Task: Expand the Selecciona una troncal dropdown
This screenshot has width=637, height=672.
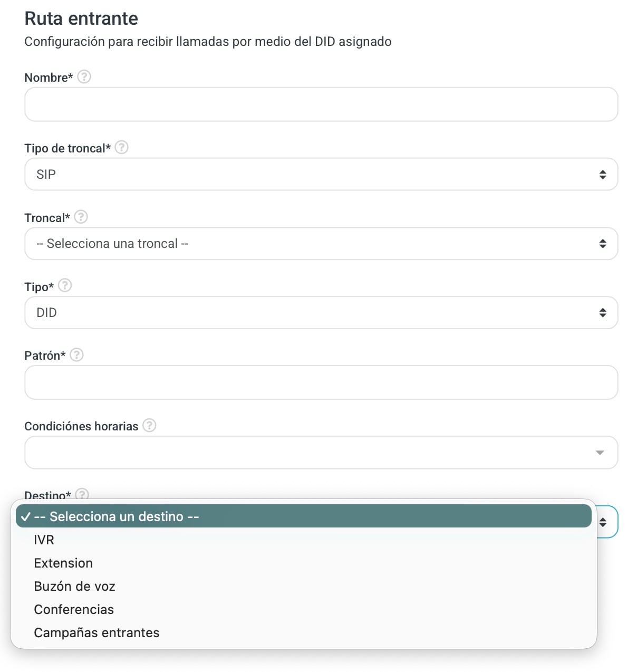Action: (321, 244)
